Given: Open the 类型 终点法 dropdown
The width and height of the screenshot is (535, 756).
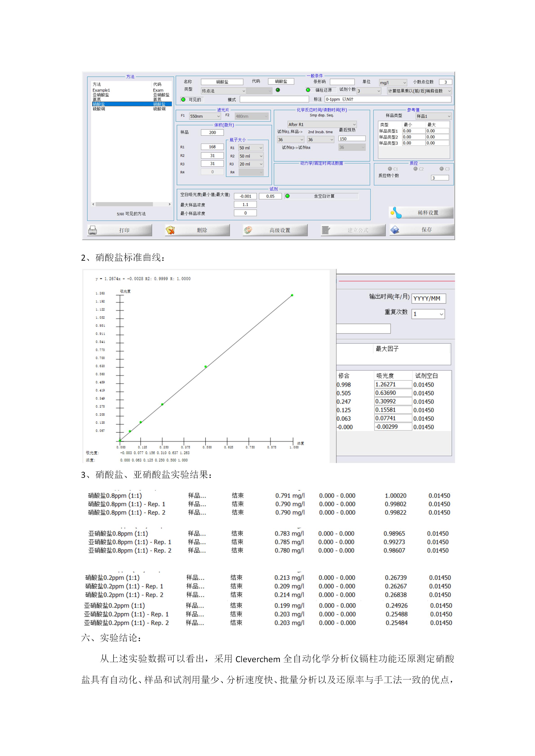Looking at the screenshot, I should 223,91.
